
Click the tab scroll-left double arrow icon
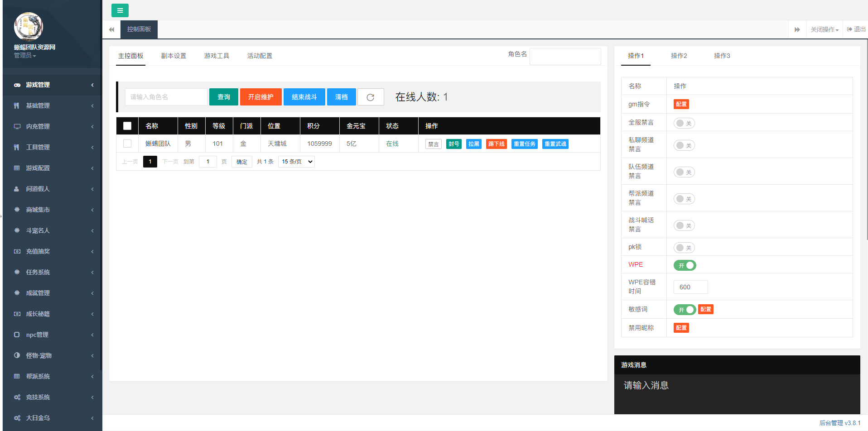click(111, 29)
